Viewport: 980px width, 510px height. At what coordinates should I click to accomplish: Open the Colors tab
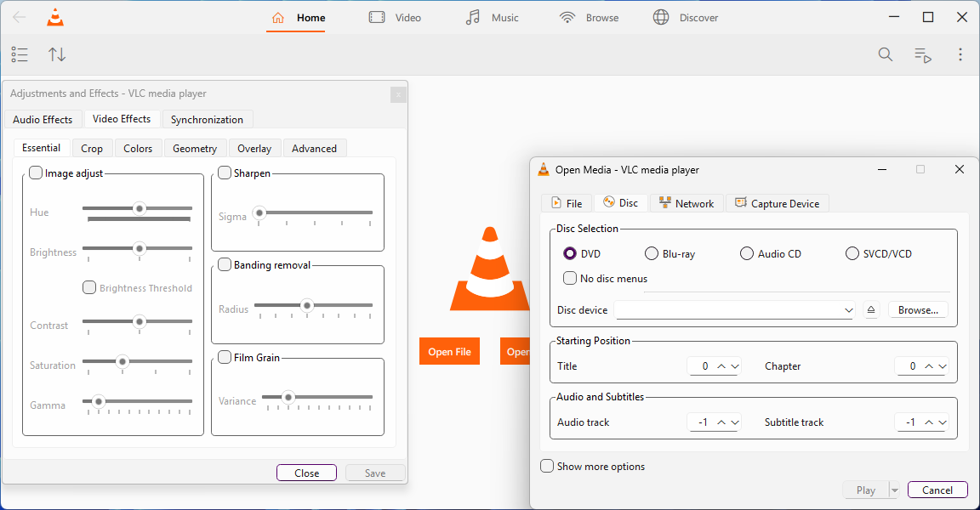point(138,148)
